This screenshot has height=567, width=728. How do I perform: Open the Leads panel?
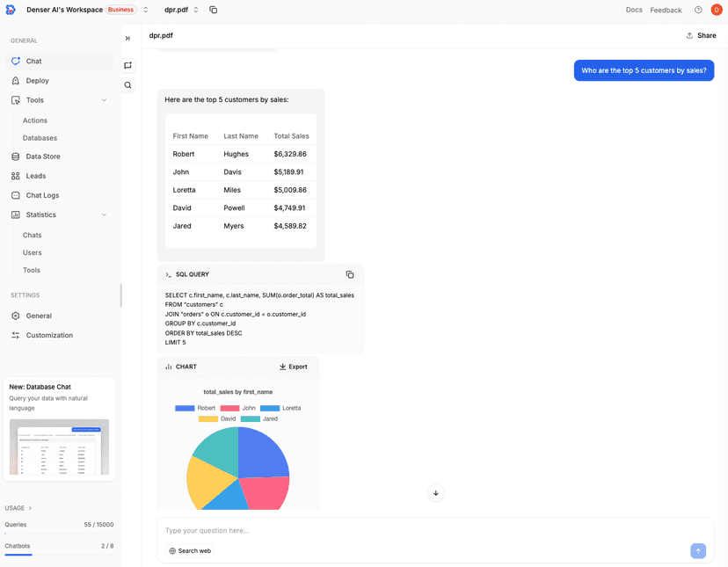click(x=33, y=176)
